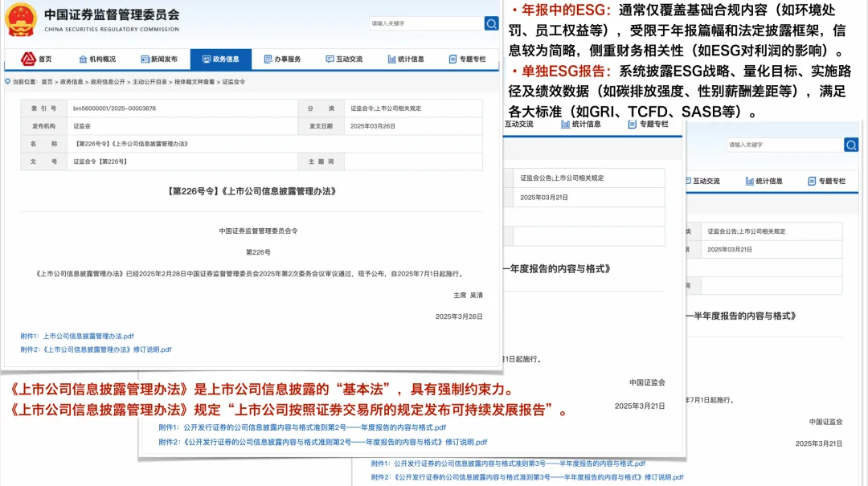Click 互动交流 tab in rightmost background window

703,181
